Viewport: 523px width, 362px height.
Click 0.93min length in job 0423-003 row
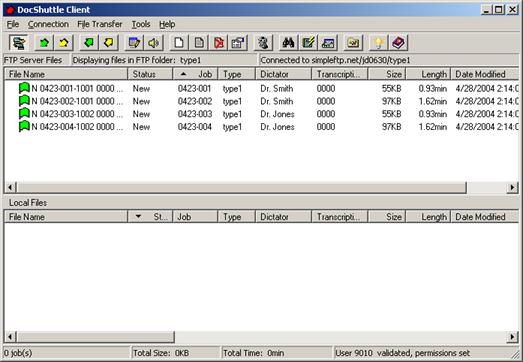[433, 114]
